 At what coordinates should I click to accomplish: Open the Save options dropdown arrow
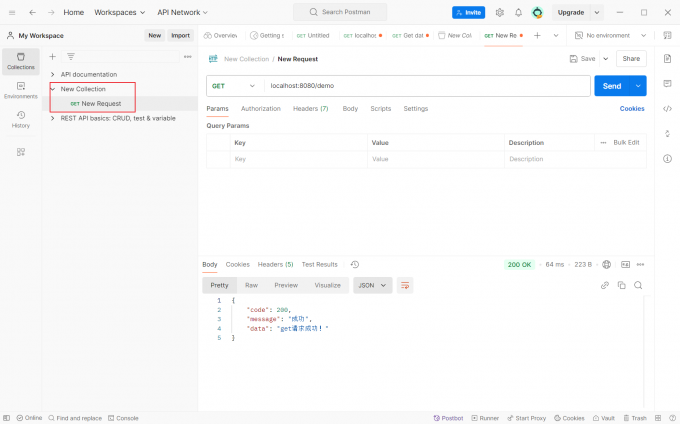(606, 59)
